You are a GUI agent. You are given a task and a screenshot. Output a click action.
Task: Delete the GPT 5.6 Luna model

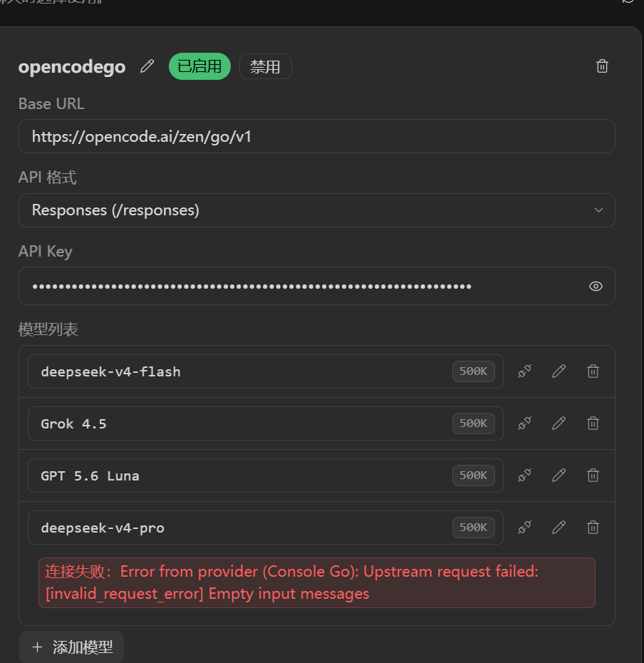click(x=593, y=476)
